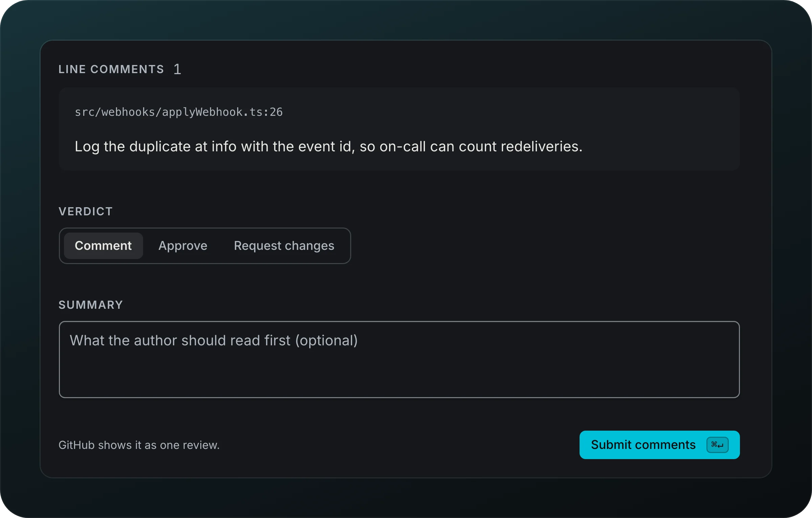Image resolution: width=812 pixels, height=518 pixels.
Task: Pick the Request changes verdict
Action: pos(284,246)
